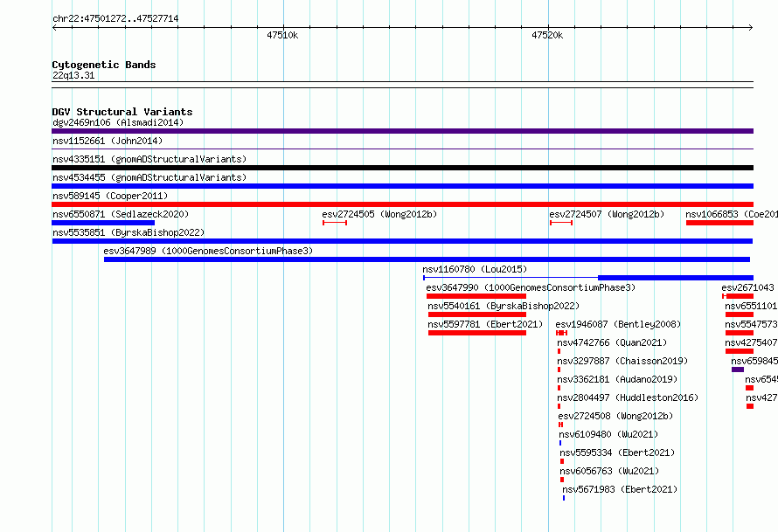Screen dimensions: 778x532
Task: Open nsv3297887 (Chaisson2019) label
Action: pyautogui.click(x=622, y=361)
